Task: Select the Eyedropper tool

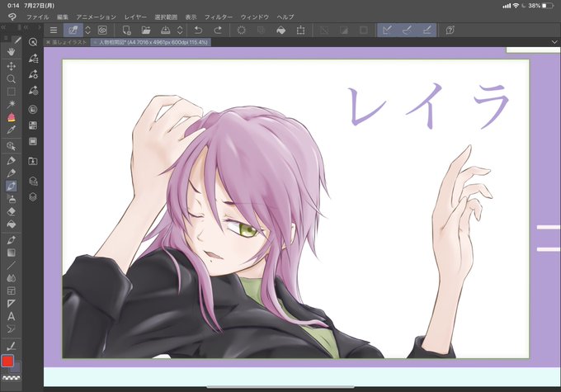Action: (x=11, y=130)
